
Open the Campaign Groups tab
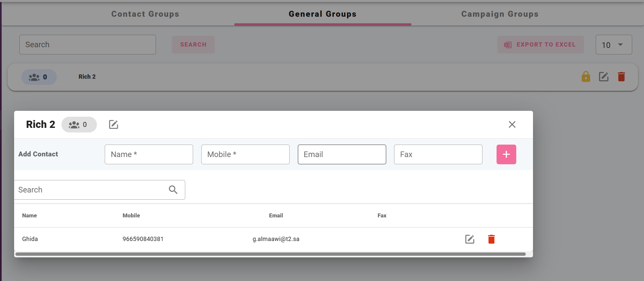tap(500, 14)
